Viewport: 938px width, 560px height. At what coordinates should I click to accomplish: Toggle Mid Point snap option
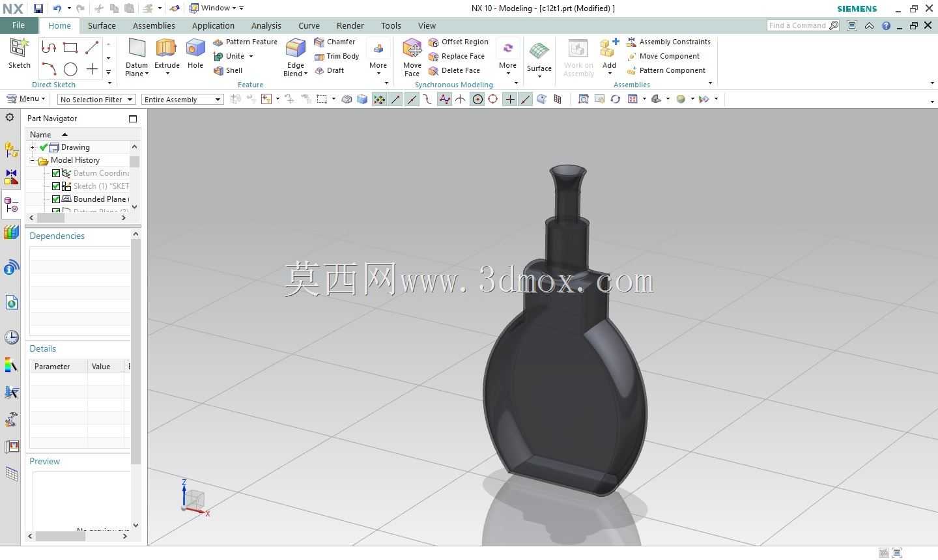click(412, 99)
